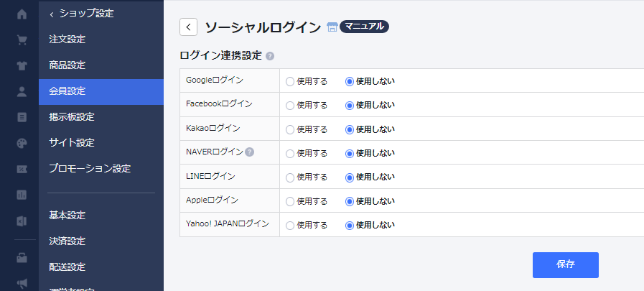
Task: Select 使用しない for NAVERログイン
Action: (350, 154)
